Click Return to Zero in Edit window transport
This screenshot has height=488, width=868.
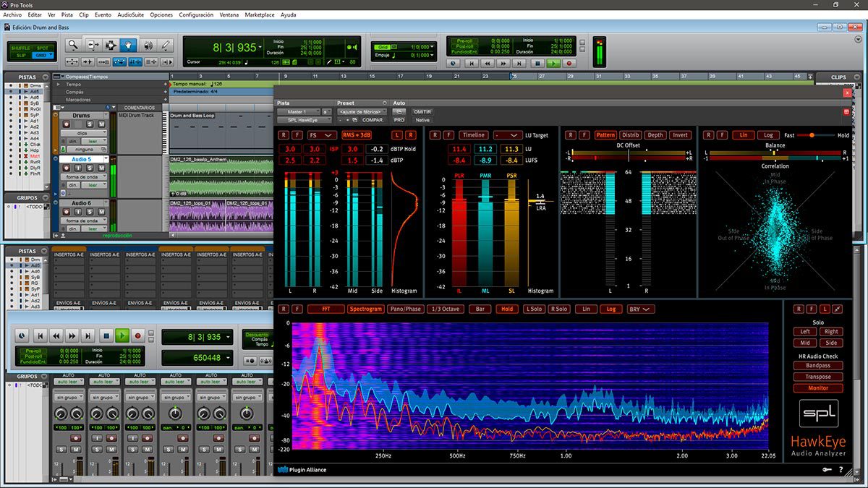pyautogui.click(x=472, y=63)
